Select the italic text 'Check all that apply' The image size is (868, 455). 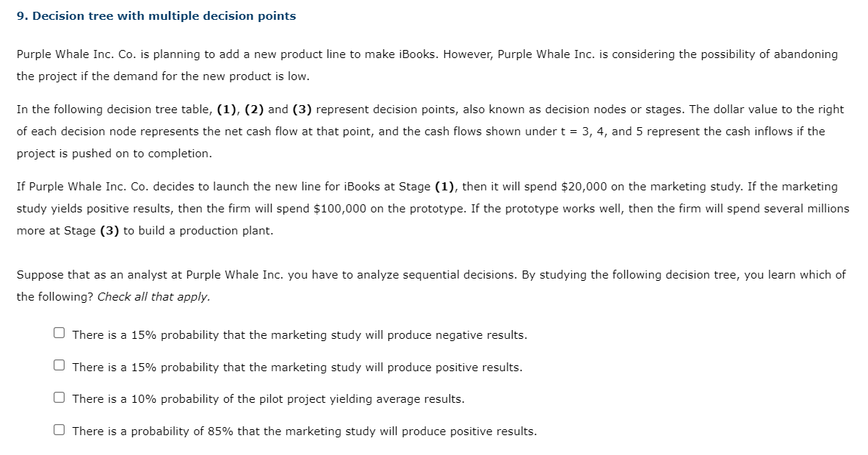pyautogui.click(x=154, y=297)
